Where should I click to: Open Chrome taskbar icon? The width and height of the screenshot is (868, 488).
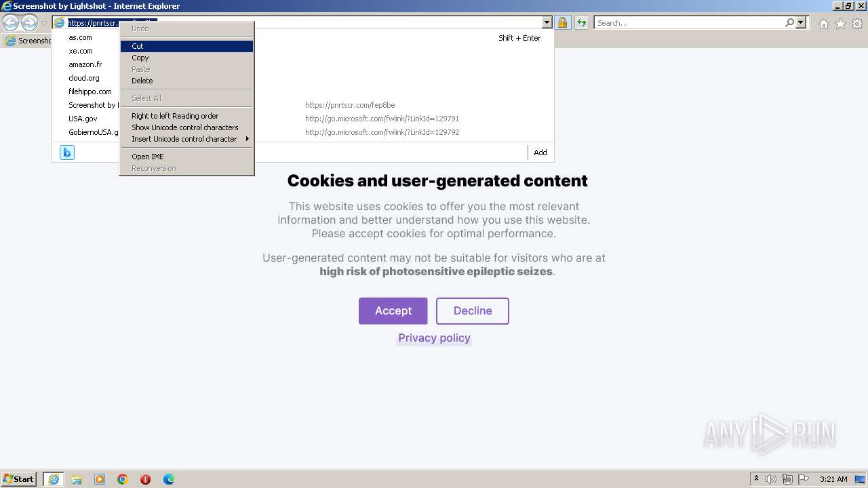[123, 479]
